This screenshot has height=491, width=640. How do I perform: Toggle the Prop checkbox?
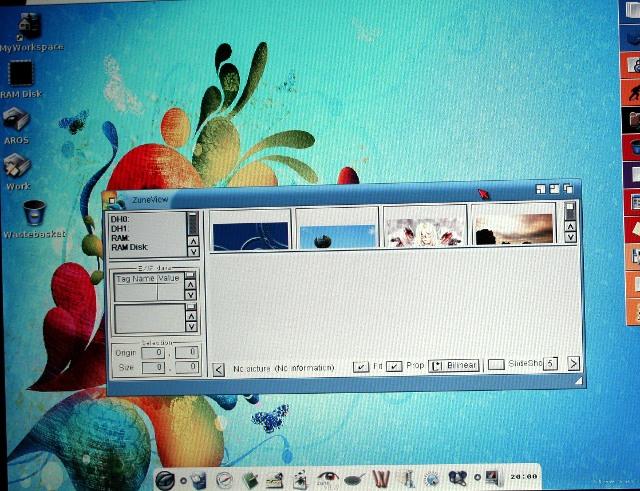pyautogui.click(x=394, y=367)
